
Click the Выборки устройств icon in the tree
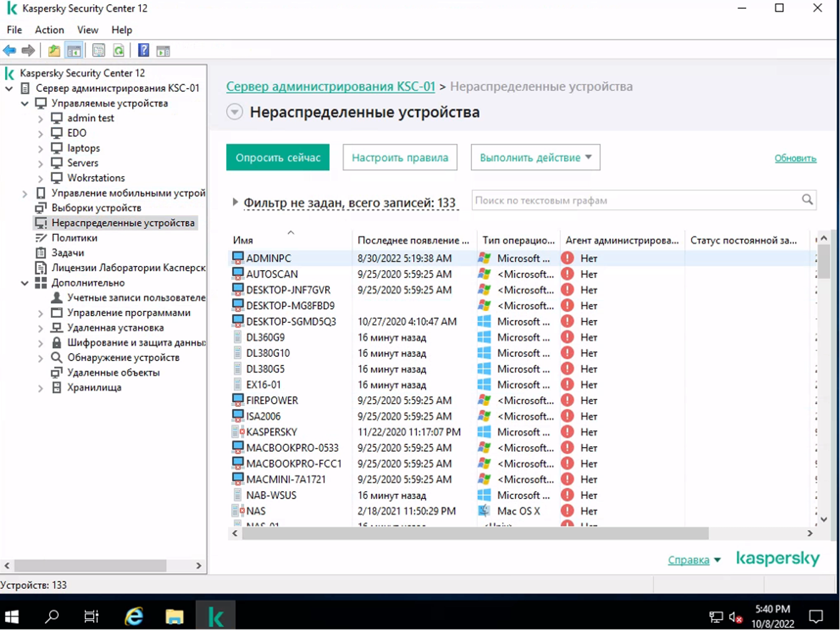41,208
